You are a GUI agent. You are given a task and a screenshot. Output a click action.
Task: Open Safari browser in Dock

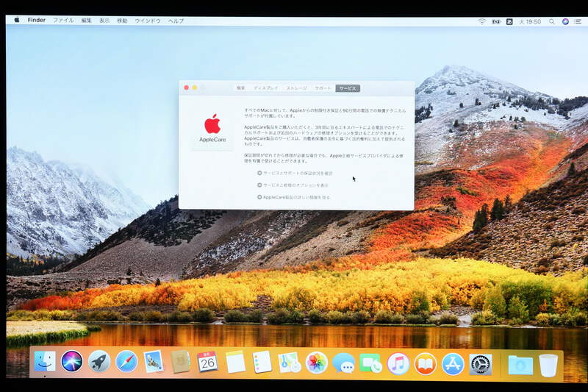pyautogui.click(x=126, y=362)
